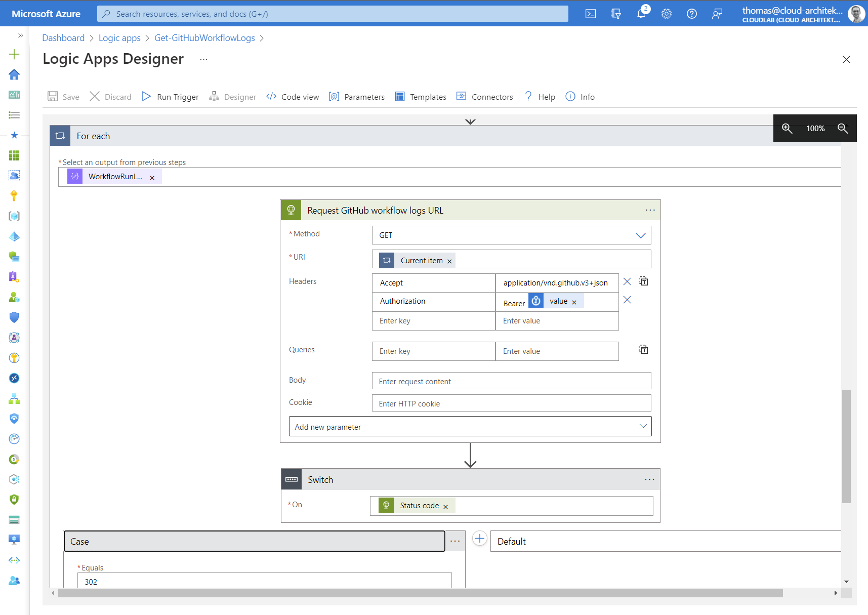Open All resources grid icon
Image resolution: width=868 pixels, height=615 pixels.
(x=14, y=155)
